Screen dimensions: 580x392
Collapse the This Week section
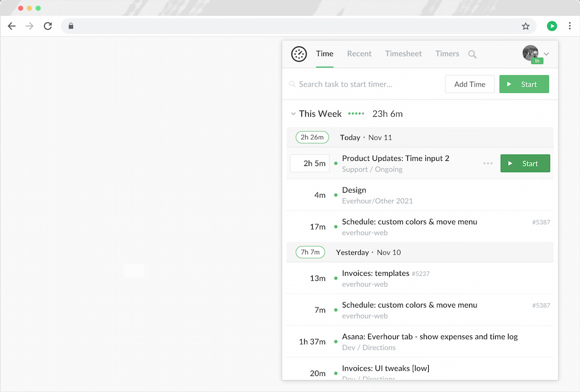(x=293, y=113)
